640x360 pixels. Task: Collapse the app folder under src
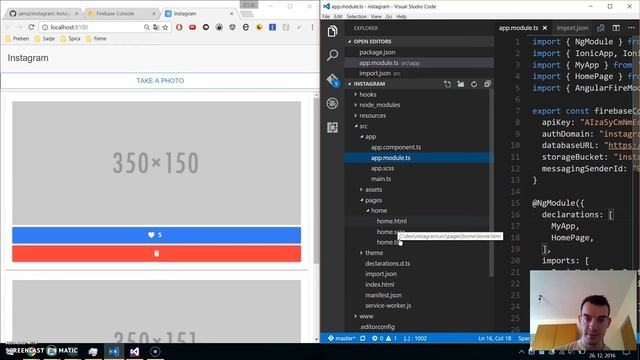pyautogui.click(x=370, y=137)
